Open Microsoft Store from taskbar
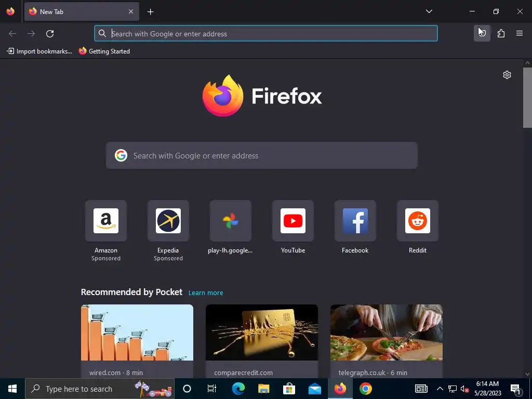The image size is (532, 399). pos(289,389)
